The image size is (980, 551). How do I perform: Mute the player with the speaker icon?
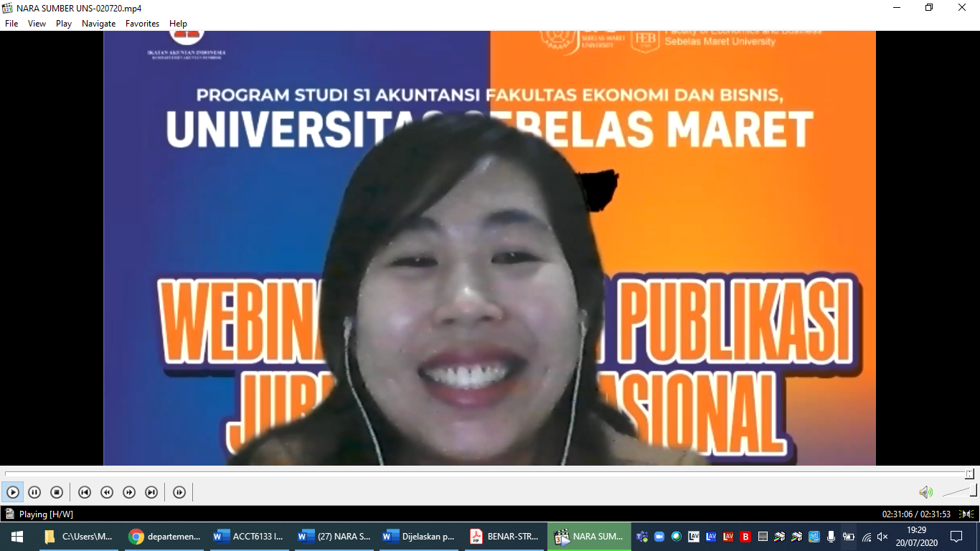(926, 492)
